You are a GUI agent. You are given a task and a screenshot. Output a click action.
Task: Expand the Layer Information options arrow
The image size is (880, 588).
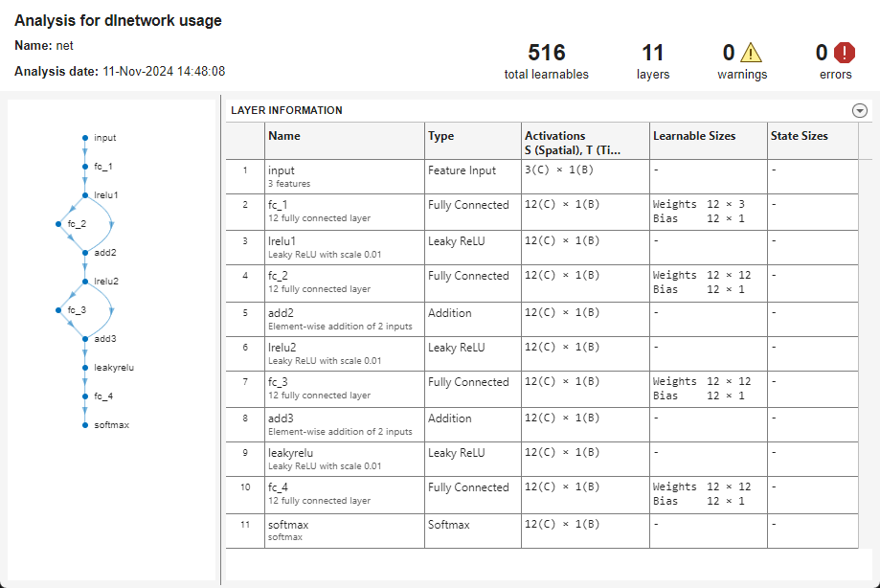(x=859, y=110)
